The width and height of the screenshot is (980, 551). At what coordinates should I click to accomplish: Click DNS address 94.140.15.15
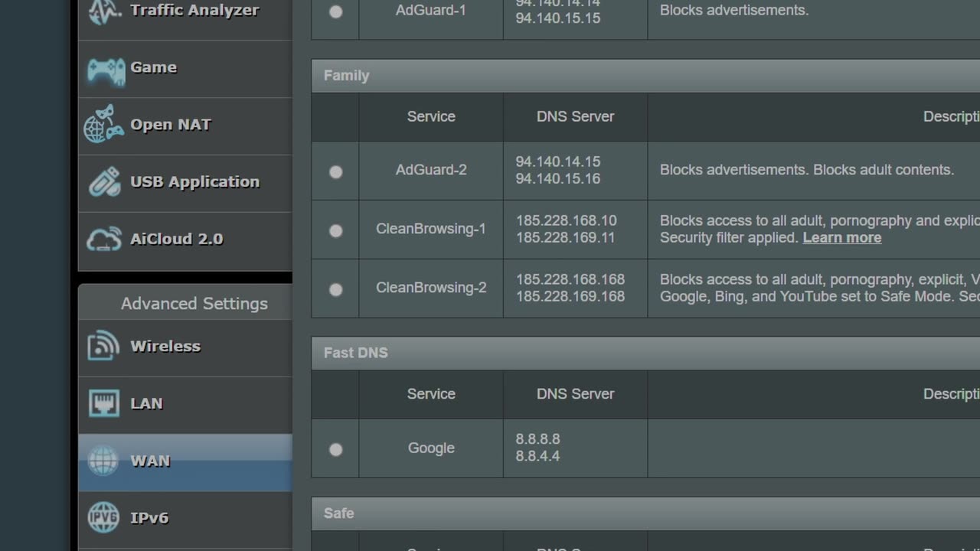point(557,18)
